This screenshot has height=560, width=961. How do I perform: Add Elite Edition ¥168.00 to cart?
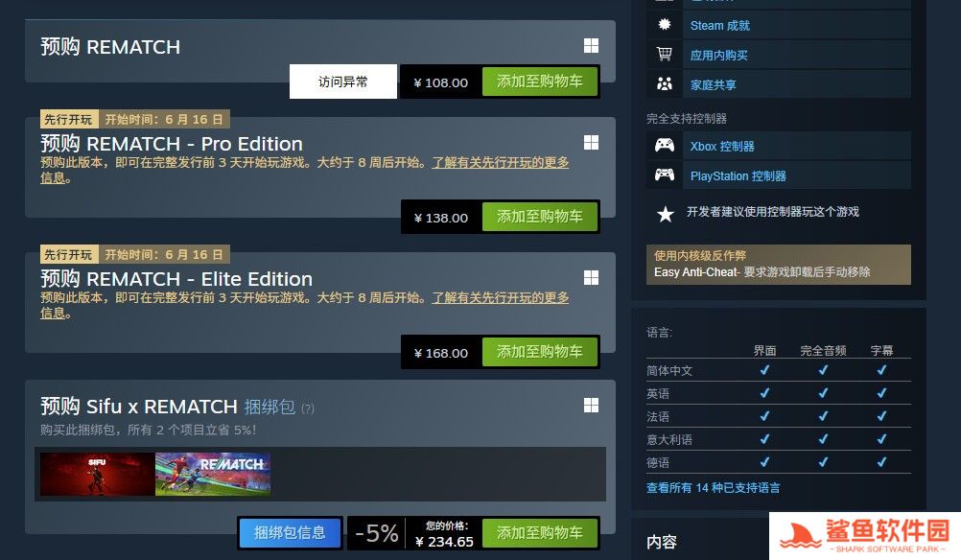click(539, 352)
